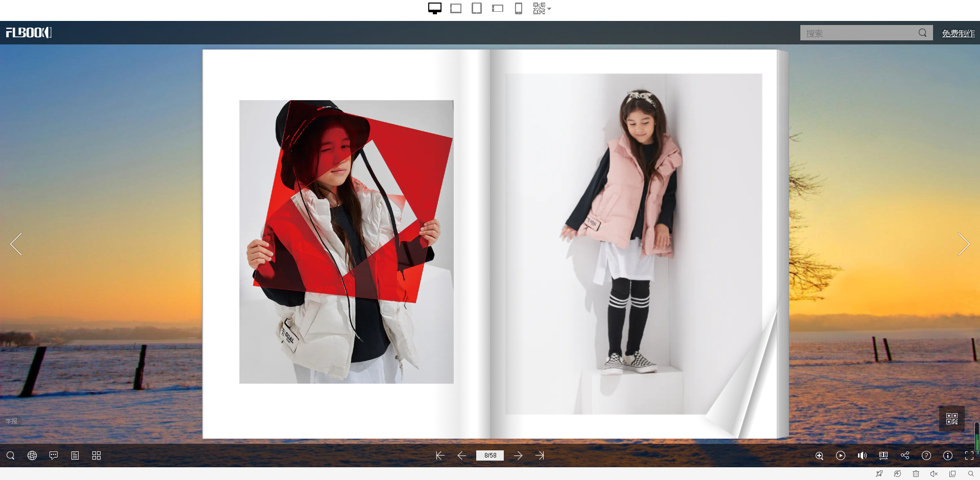The image size is (980, 480).
Task: Click the left page with red-framed girl photo
Action: coord(347,242)
